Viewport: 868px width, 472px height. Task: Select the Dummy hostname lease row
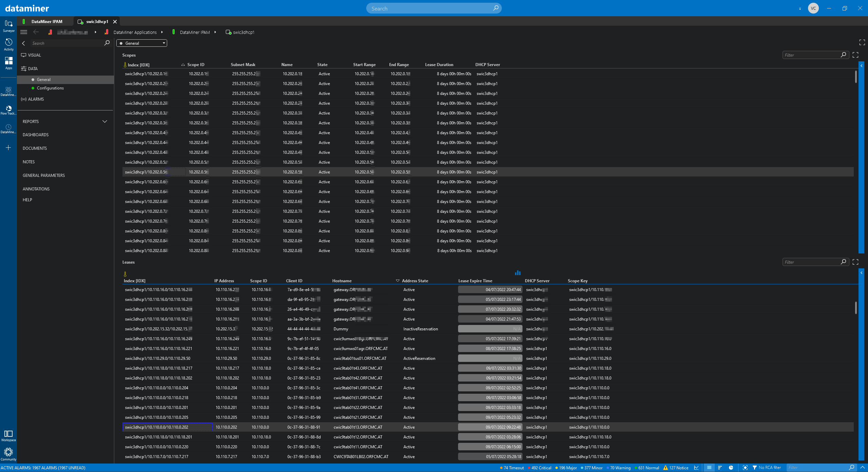click(x=488, y=329)
